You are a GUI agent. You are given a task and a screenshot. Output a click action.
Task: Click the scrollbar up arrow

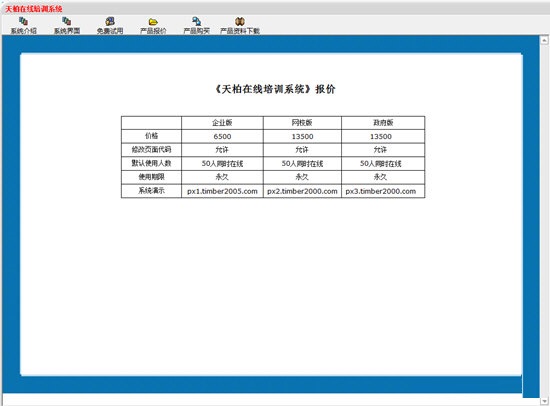(x=544, y=40)
